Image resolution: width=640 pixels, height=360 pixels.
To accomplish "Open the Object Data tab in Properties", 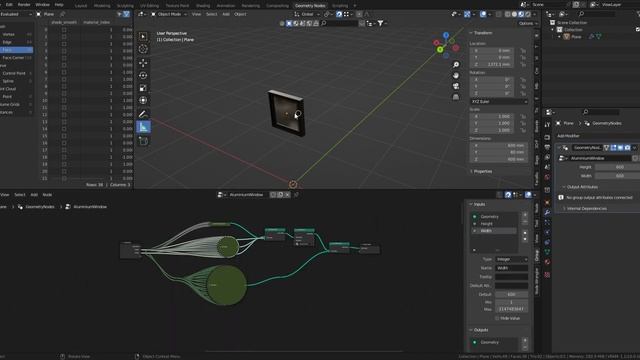I will [547, 252].
